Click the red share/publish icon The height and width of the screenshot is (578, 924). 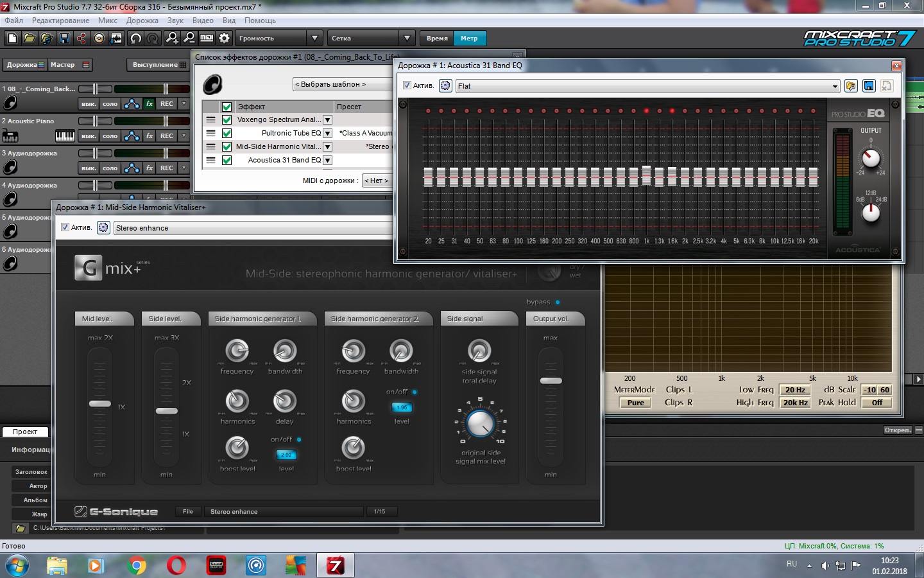[x=81, y=39]
